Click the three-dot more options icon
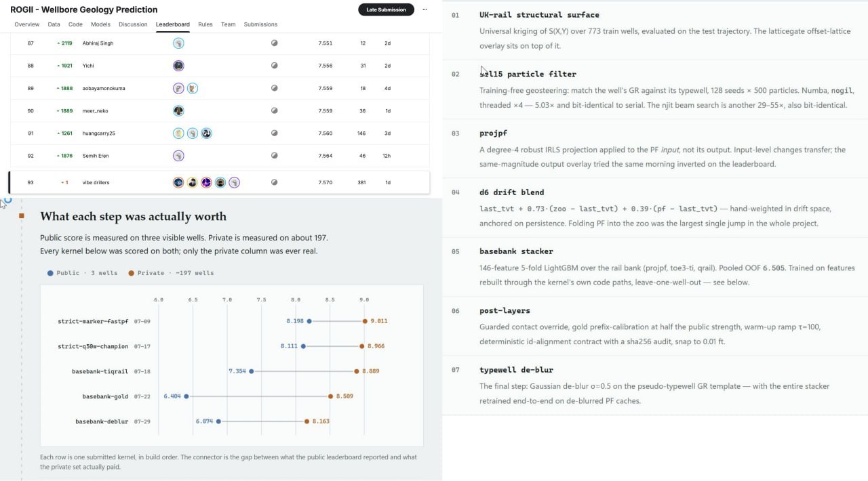The image size is (868, 481). click(425, 9)
